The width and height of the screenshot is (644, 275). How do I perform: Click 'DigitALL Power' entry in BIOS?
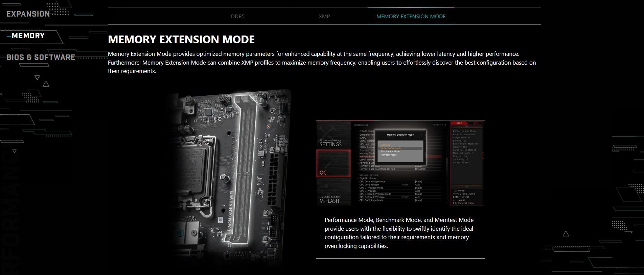[368, 178]
